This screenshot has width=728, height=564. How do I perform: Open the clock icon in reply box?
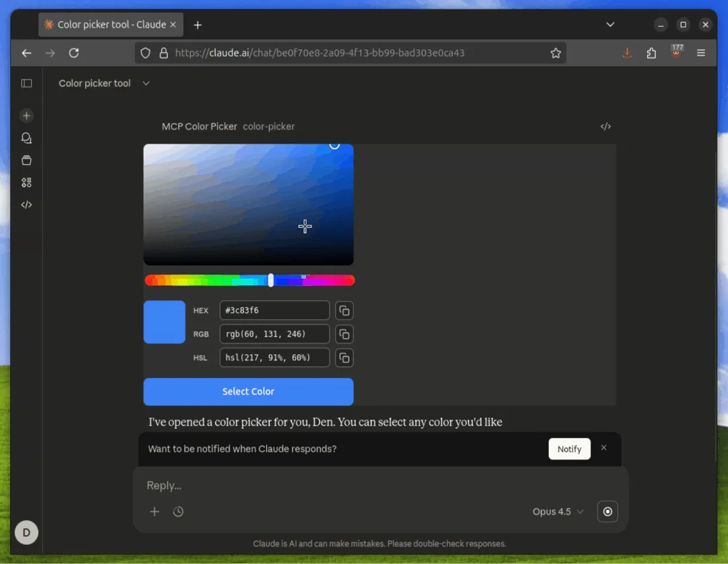point(178,511)
